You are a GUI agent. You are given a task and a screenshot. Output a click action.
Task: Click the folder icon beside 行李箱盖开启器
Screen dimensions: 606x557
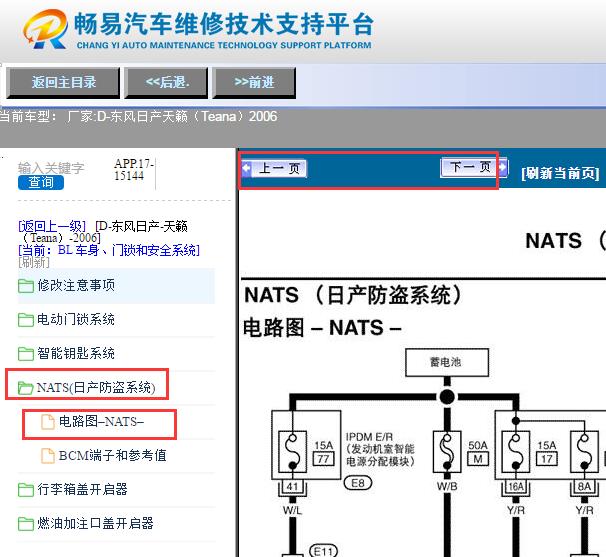26,490
